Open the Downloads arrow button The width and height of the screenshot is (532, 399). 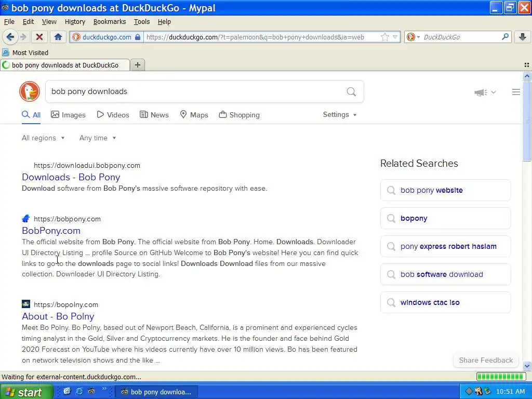(523, 37)
